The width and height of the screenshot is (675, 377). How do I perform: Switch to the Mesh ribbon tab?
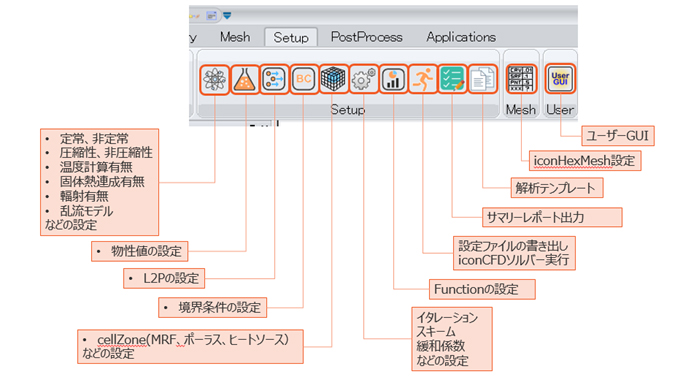(x=235, y=37)
